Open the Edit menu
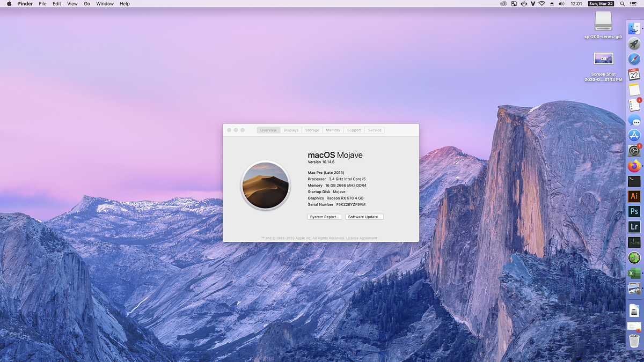The height and width of the screenshot is (362, 644). 56,4
